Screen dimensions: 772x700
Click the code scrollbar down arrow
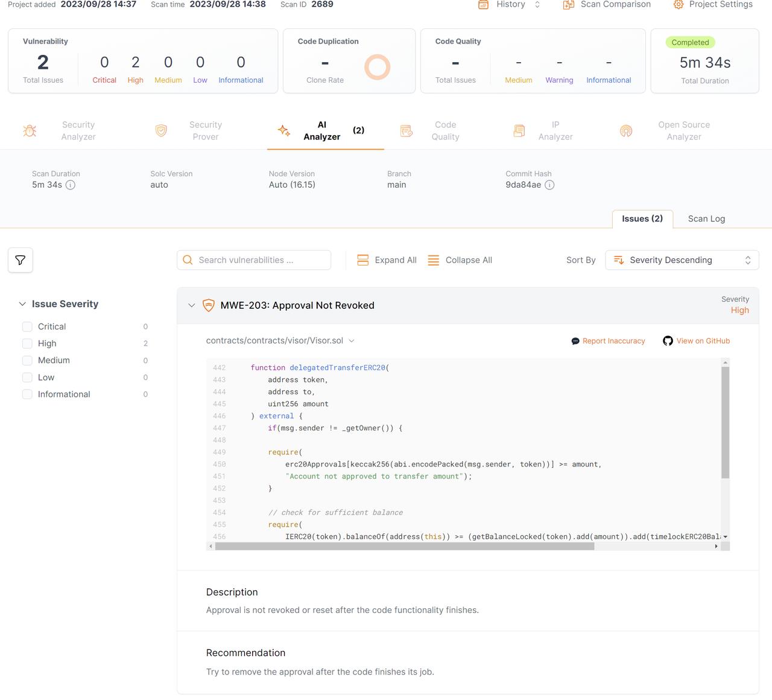725,536
